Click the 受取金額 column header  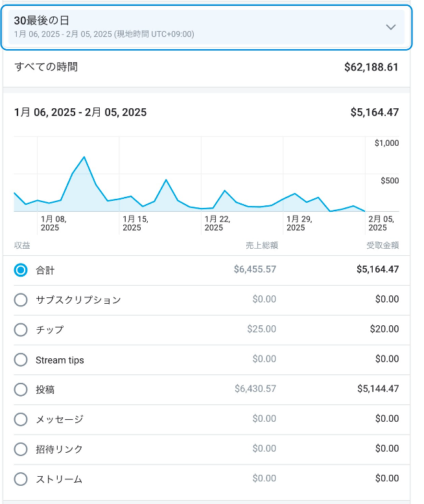point(383,246)
